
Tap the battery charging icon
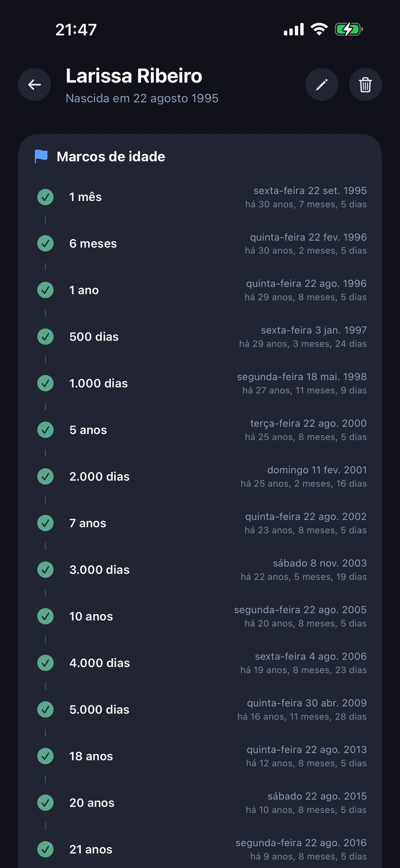click(x=348, y=29)
